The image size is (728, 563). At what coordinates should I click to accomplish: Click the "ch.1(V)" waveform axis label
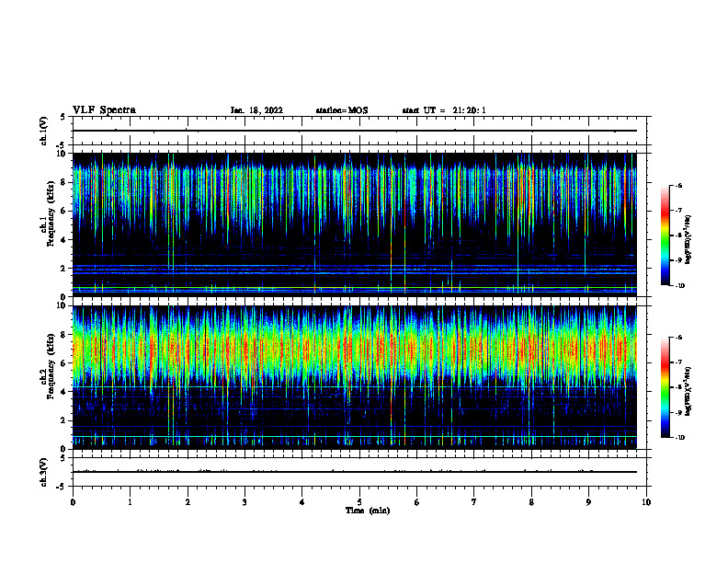pyautogui.click(x=44, y=131)
